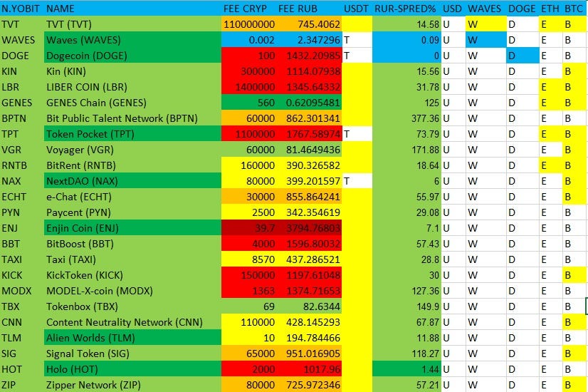Image resolution: width=588 pixels, height=392 pixels.
Task: Click 'Content Neutrality Network (CNN)' cell
Action: [132, 322]
